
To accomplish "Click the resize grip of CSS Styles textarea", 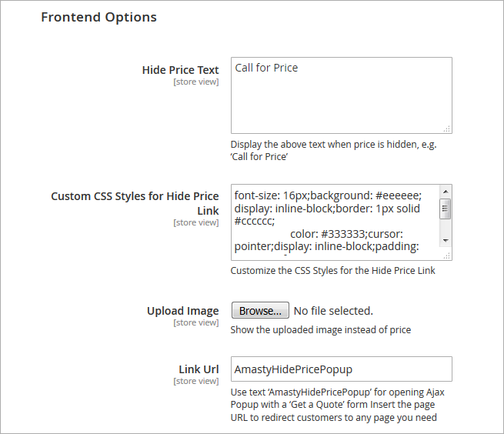I will (447, 255).
